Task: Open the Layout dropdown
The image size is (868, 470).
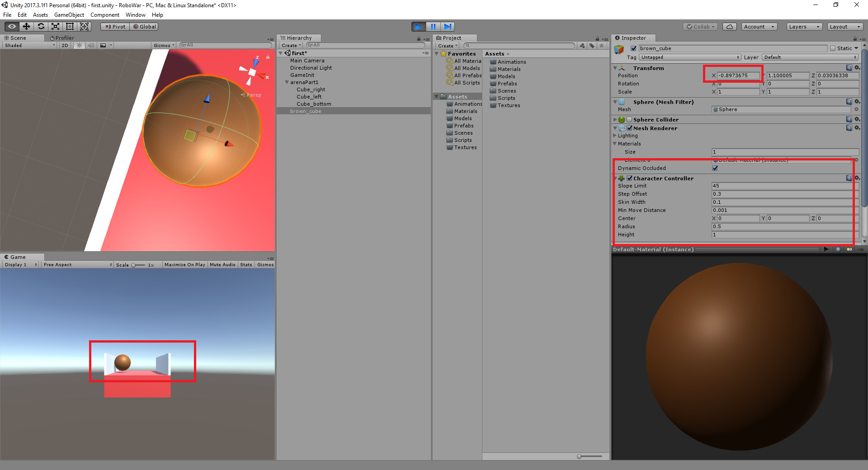Action: tap(844, 26)
